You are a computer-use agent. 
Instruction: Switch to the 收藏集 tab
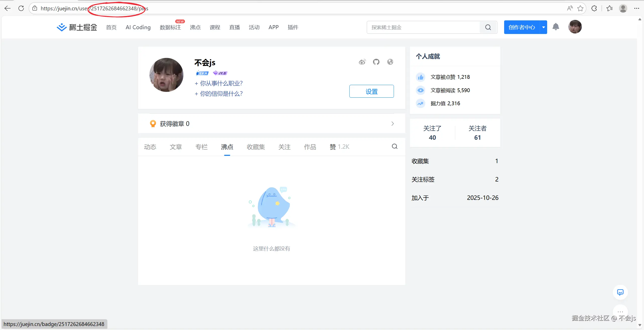click(256, 147)
